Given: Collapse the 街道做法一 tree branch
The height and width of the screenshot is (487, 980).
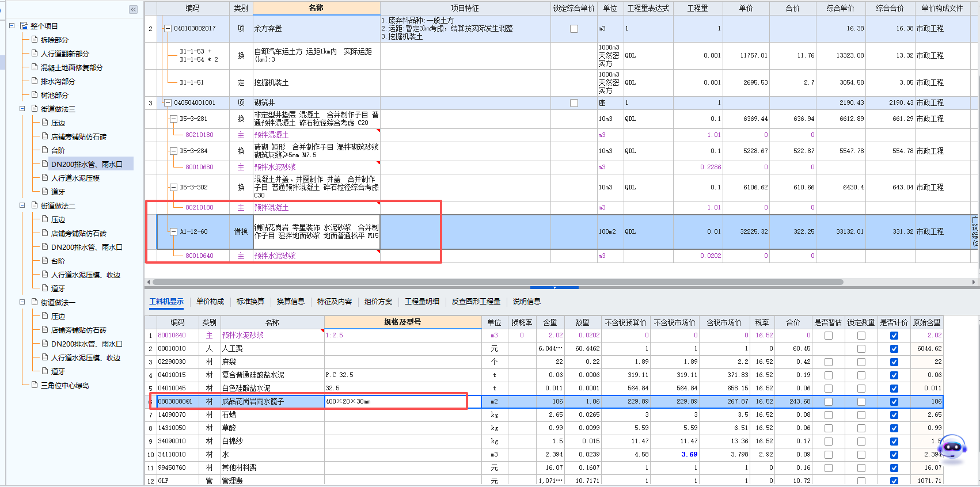Looking at the screenshot, I should point(22,302).
